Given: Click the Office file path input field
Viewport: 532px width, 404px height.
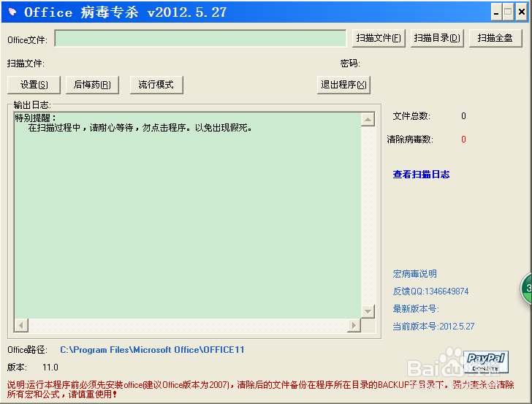Looking at the screenshot, I should [x=200, y=38].
